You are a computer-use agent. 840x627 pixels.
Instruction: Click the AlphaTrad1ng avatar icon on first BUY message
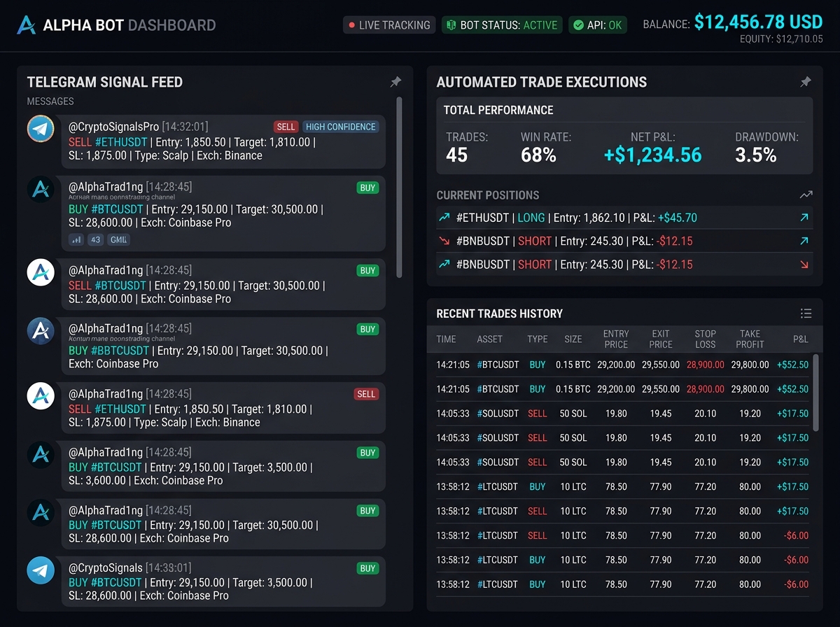pyautogui.click(x=40, y=190)
